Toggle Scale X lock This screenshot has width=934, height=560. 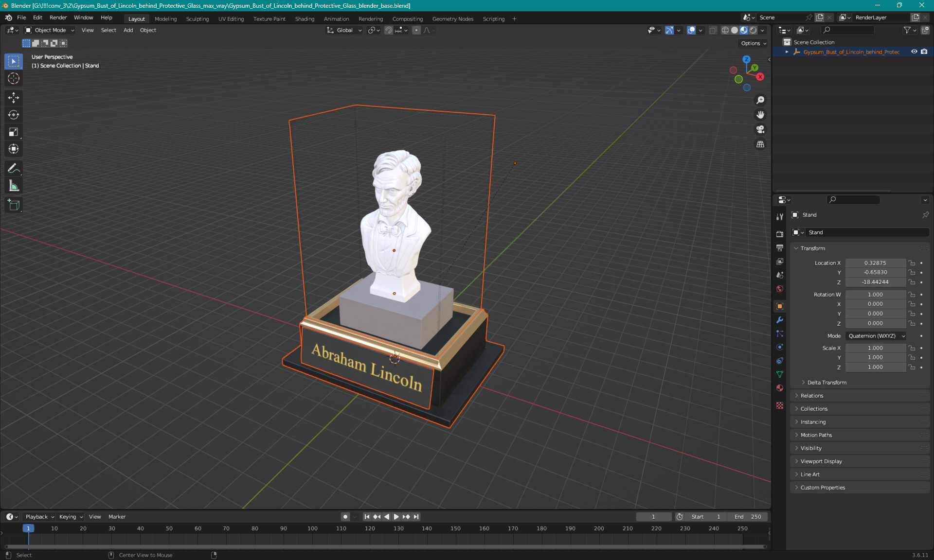click(912, 348)
